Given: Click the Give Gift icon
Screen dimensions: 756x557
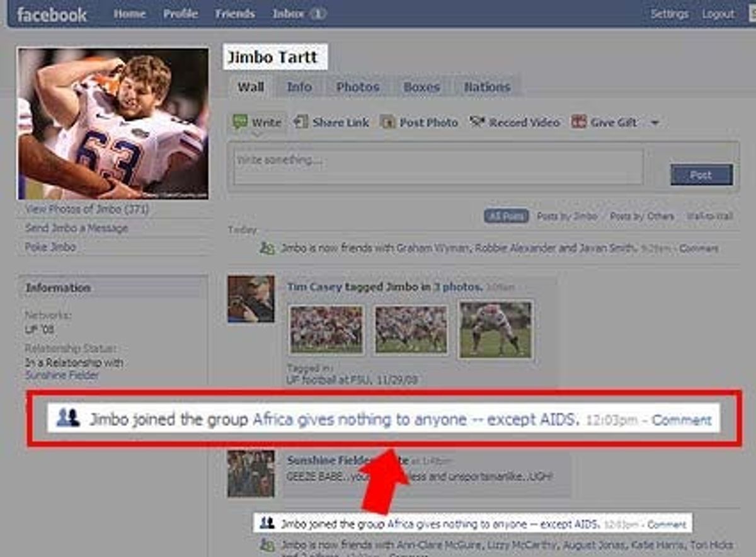Looking at the screenshot, I should click(578, 122).
